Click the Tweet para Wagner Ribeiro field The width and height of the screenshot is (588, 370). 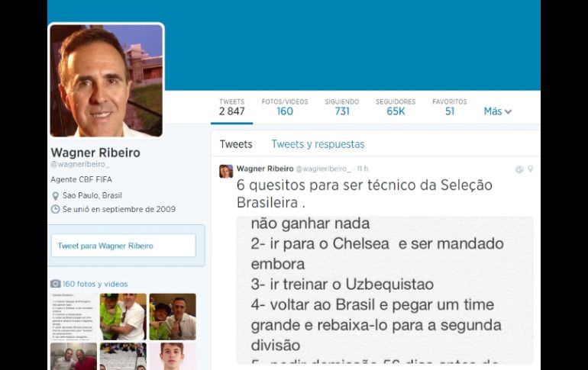tap(124, 246)
